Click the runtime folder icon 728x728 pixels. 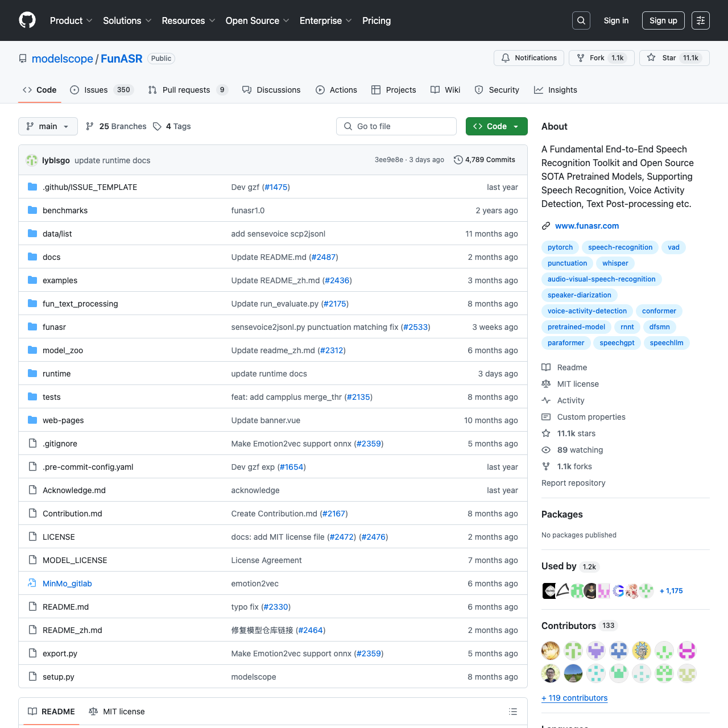pos(32,374)
